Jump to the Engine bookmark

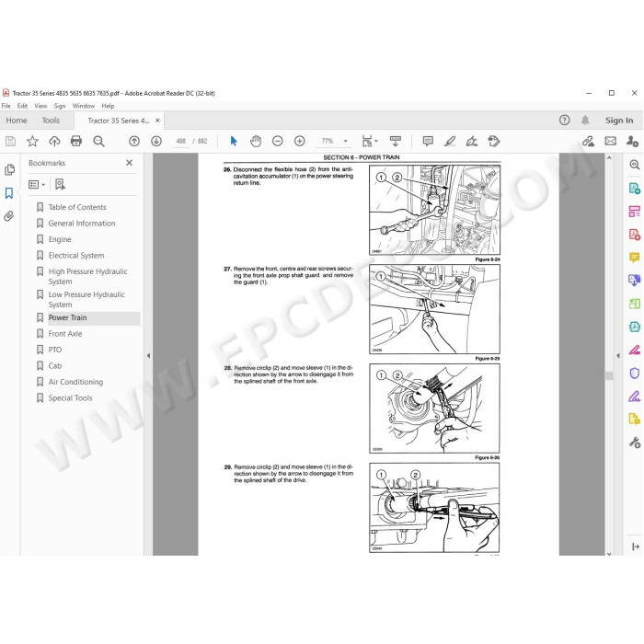coord(60,239)
